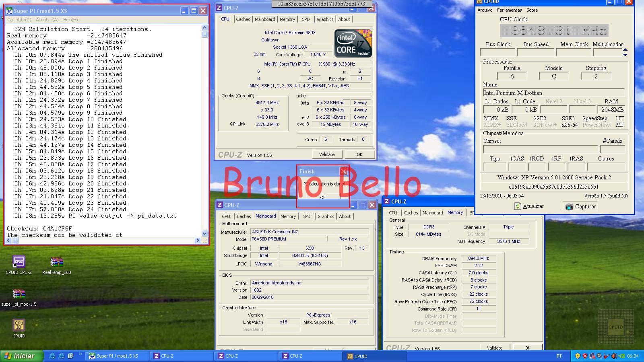Viewport: 644px width, 362px height.
Task: Click Core Voltage value 1.640 V
Action: click(x=318, y=54)
